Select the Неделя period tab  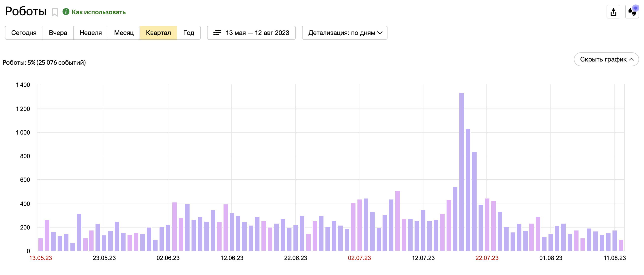pos(91,33)
